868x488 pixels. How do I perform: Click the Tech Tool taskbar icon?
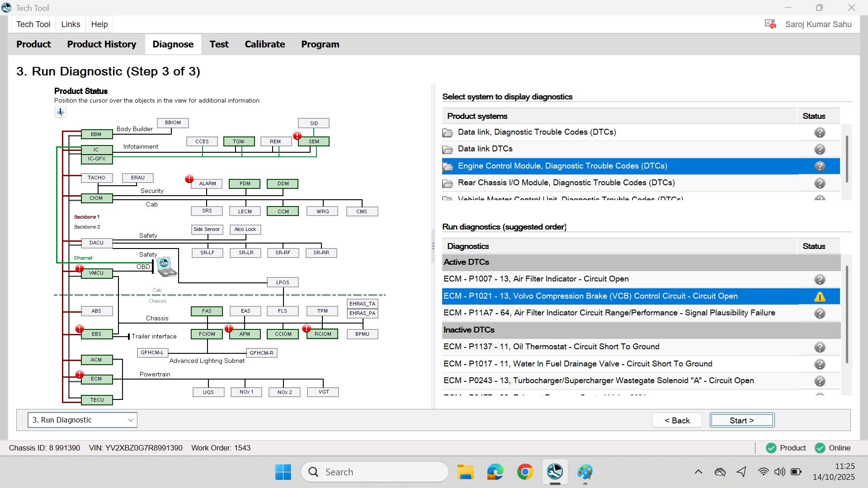pyautogui.click(x=555, y=472)
